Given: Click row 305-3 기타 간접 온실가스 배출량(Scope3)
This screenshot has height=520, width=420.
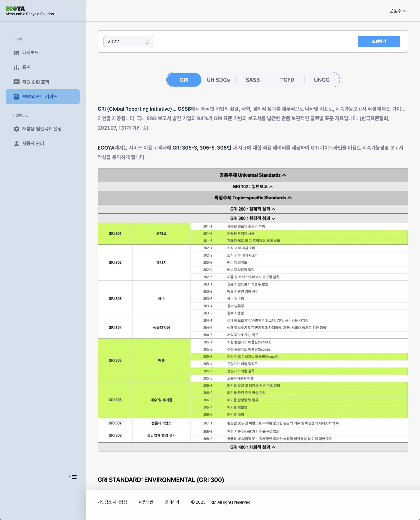Looking at the screenshot, I should click(299, 357).
